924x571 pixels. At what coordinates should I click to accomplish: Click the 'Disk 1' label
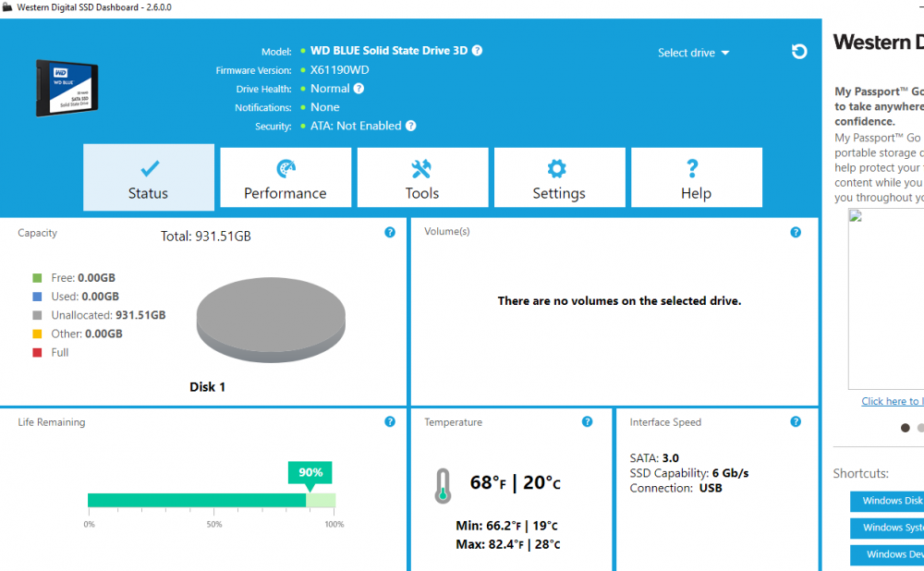[x=207, y=387]
